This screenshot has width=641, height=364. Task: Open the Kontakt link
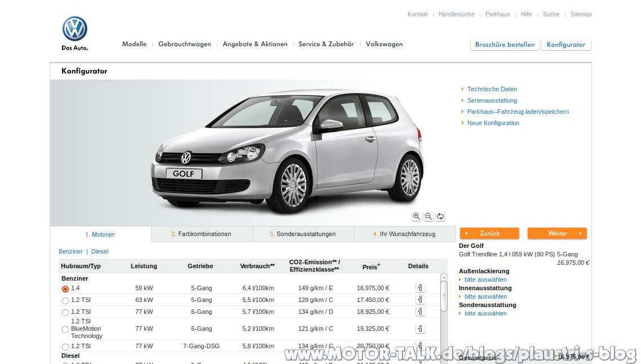point(417,14)
